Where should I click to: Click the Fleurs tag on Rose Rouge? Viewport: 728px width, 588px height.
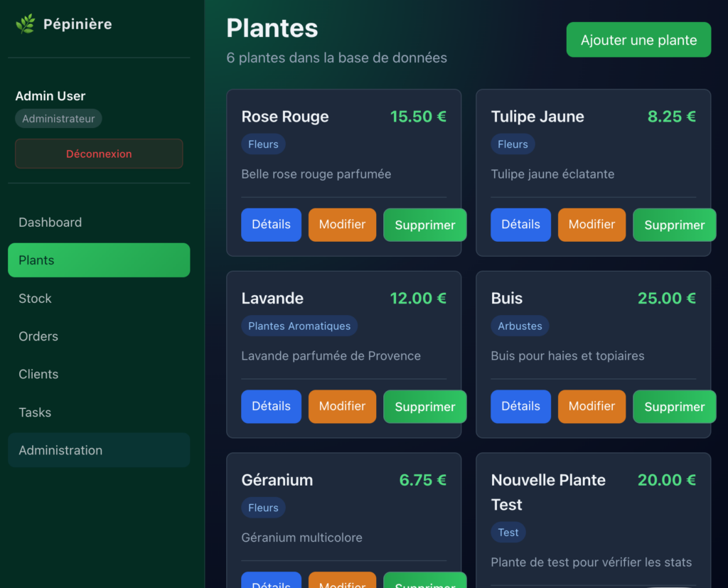point(263,144)
